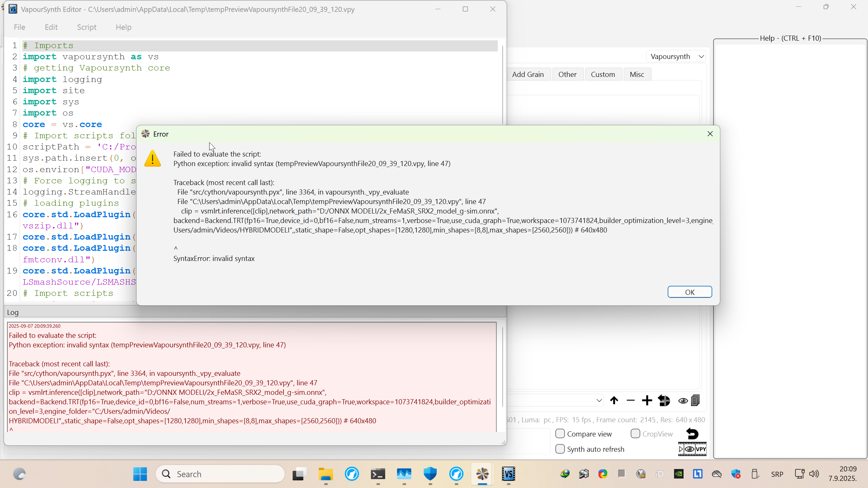Screen dimensions: 868x488
Task: Click the Hybrid pinwheel icon in taskbar
Action: [x=482, y=474]
